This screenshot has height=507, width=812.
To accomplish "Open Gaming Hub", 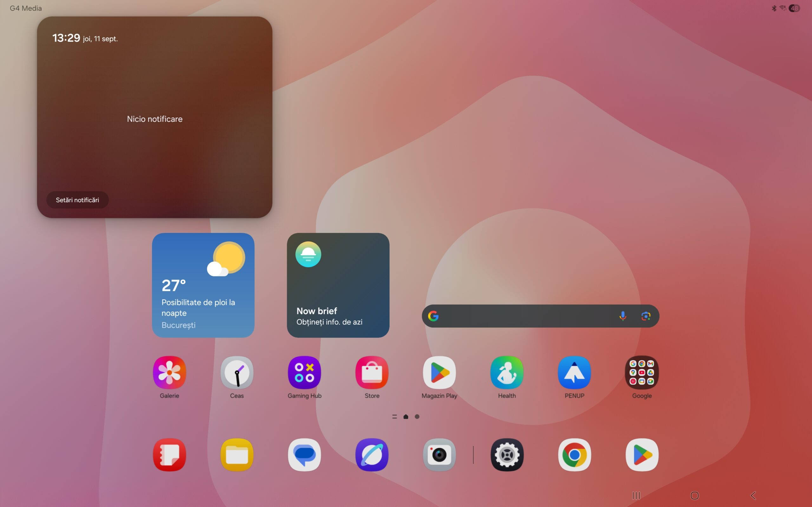I will pos(304,372).
